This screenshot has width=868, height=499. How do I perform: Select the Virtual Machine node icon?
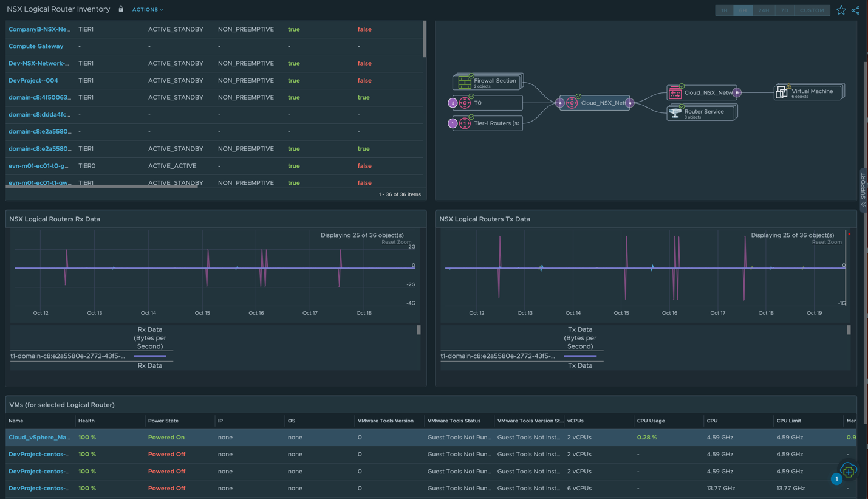click(x=782, y=92)
